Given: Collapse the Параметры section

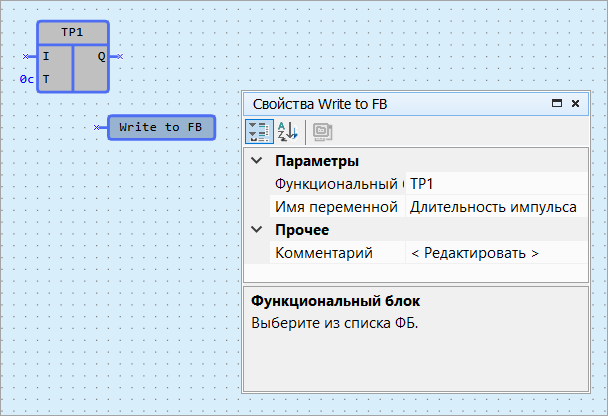Looking at the screenshot, I should [x=257, y=161].
